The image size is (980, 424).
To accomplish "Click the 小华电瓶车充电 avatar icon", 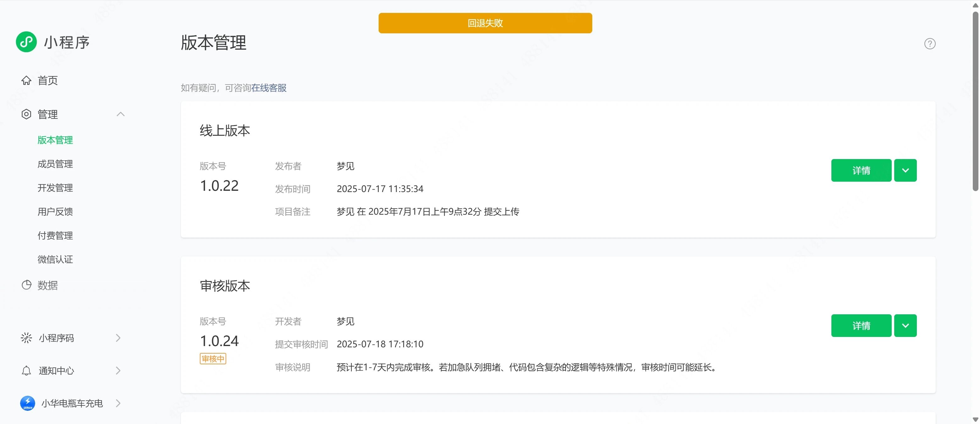I will [x=27, y=403].
